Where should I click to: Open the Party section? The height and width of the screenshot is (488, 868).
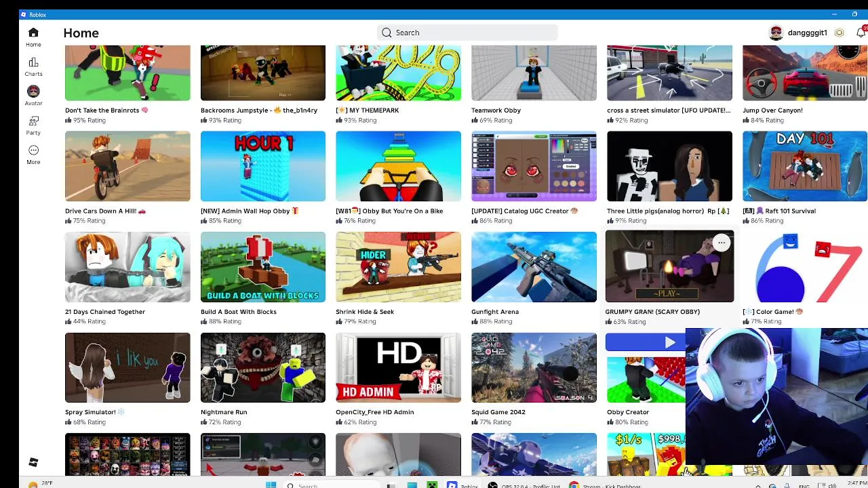[33, 125]
